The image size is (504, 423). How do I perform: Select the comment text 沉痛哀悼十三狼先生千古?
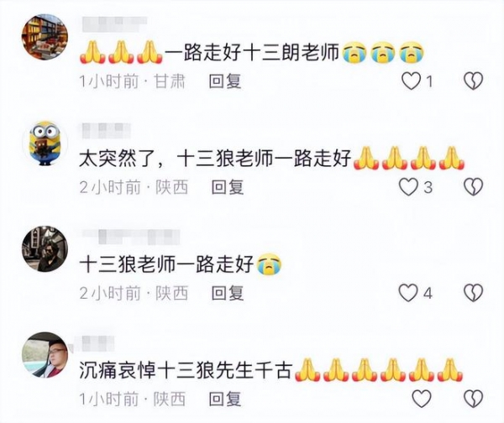point(186,370)
